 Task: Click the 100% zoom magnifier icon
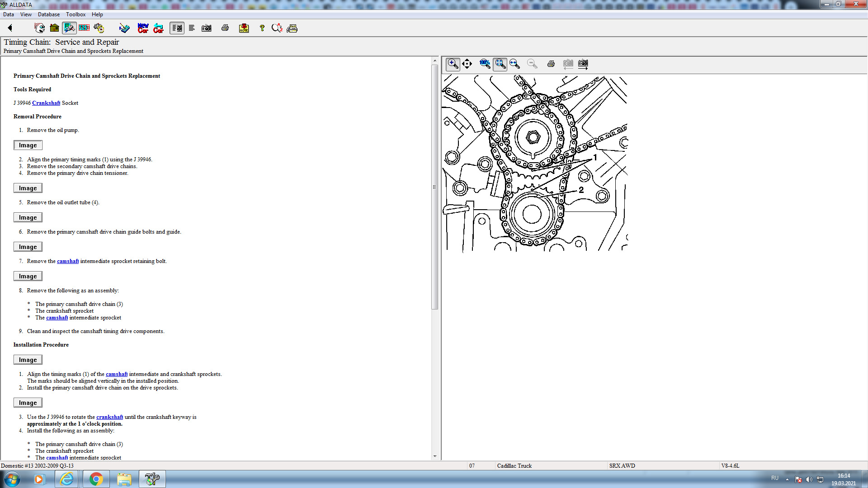pos(485,64)
